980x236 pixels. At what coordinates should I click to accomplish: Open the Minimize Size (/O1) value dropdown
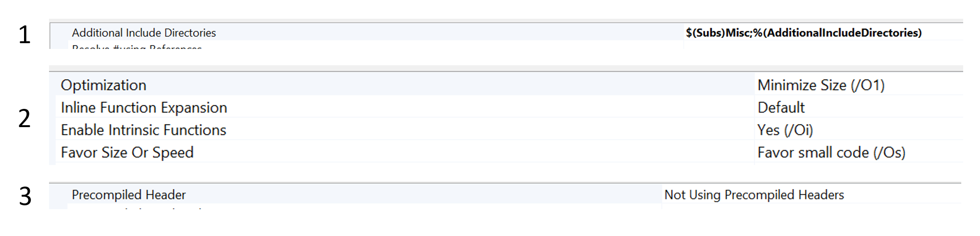(821, 85)
